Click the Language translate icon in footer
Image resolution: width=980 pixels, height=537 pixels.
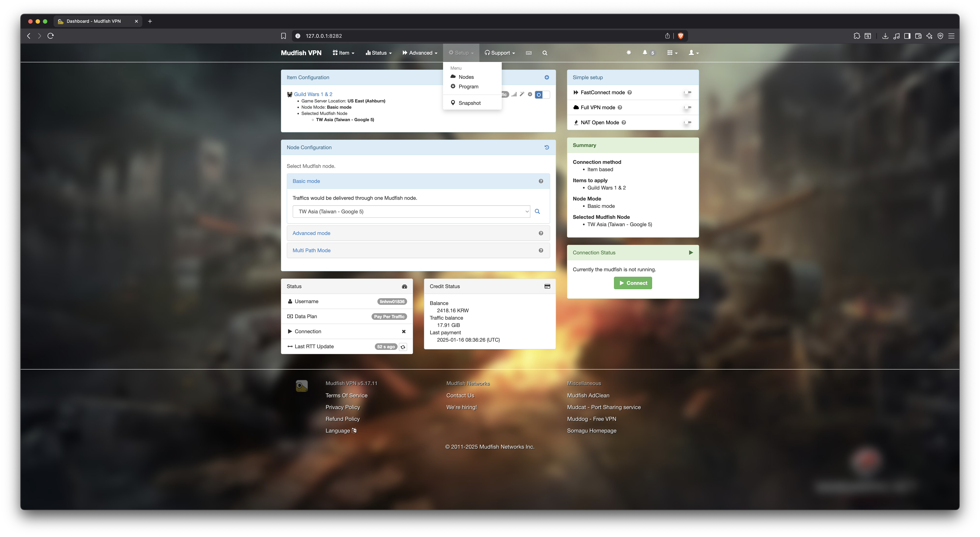(x=354, y=431)
